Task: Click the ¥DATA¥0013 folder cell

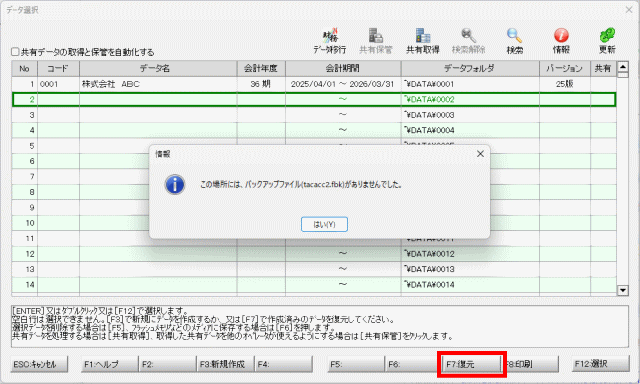Action: coord(470,269)
